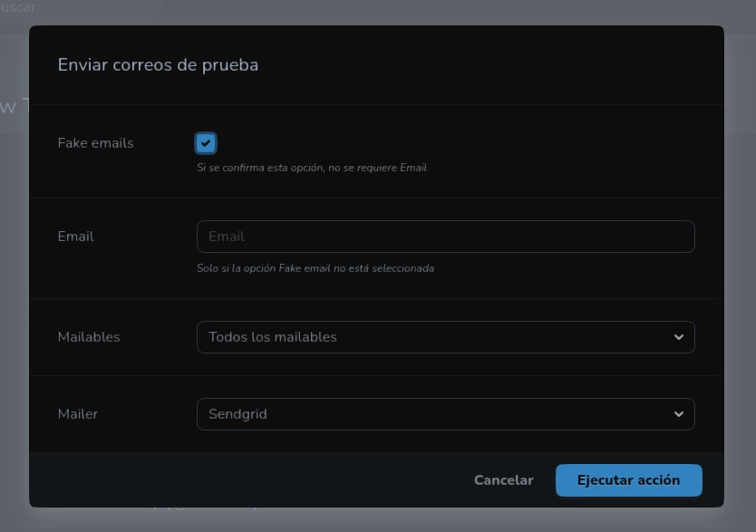756x532 pixels.
Task: Click the dimmed backdrop outside the dialog
Action: coord(740,272)
